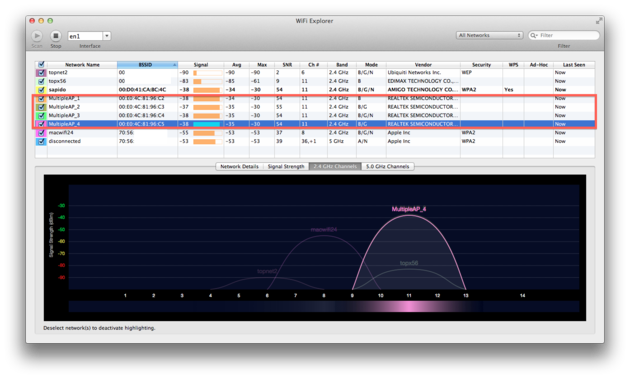This screenshot has height=379, width=630.
Task: Click the Yes WPS value for sapido
Action: tap(509, 90)
